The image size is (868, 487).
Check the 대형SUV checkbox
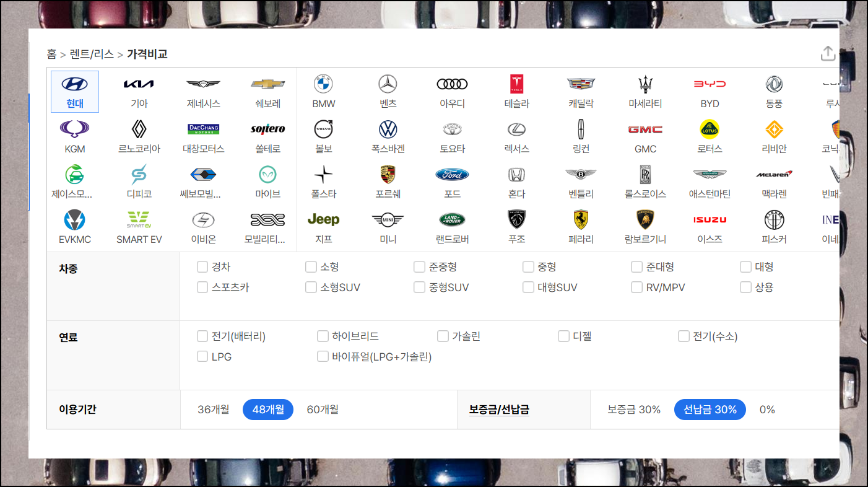(x=528, y=287)
